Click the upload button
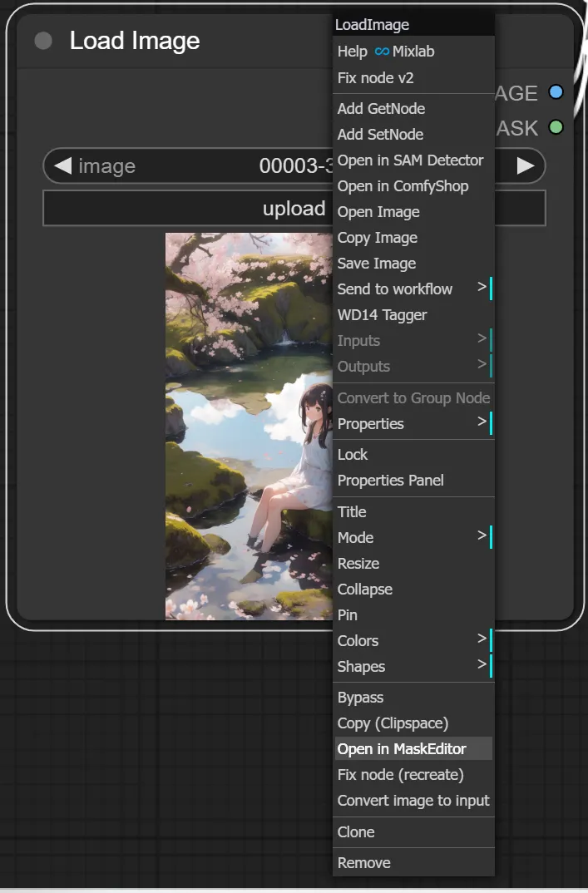This screenshot has width=588, height=893. [x=294, y=209]
